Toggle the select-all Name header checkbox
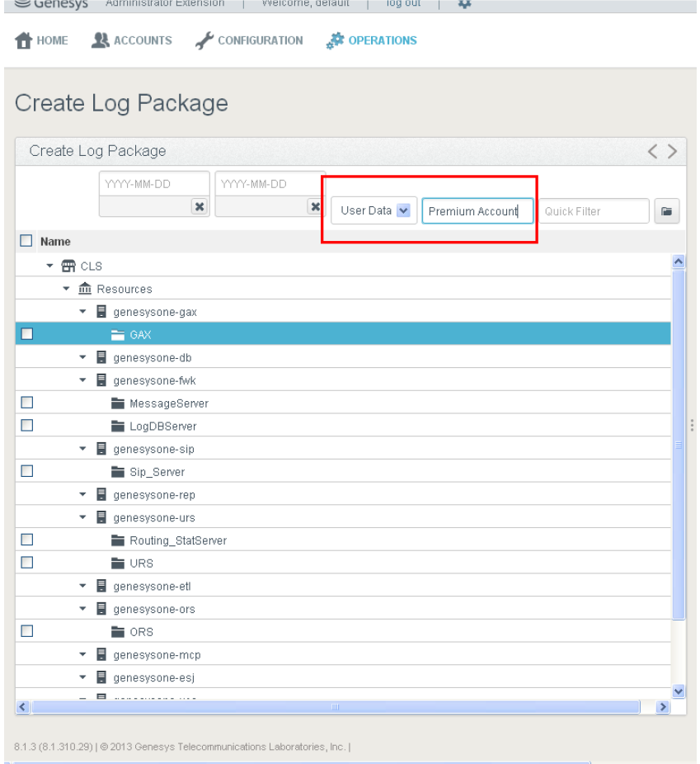This screenshot has width=700, height=764. click(26, 241)
